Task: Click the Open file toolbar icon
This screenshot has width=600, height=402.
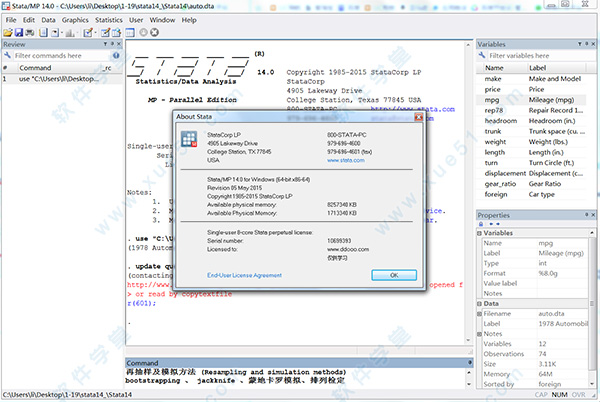Action: click(9, 32)
